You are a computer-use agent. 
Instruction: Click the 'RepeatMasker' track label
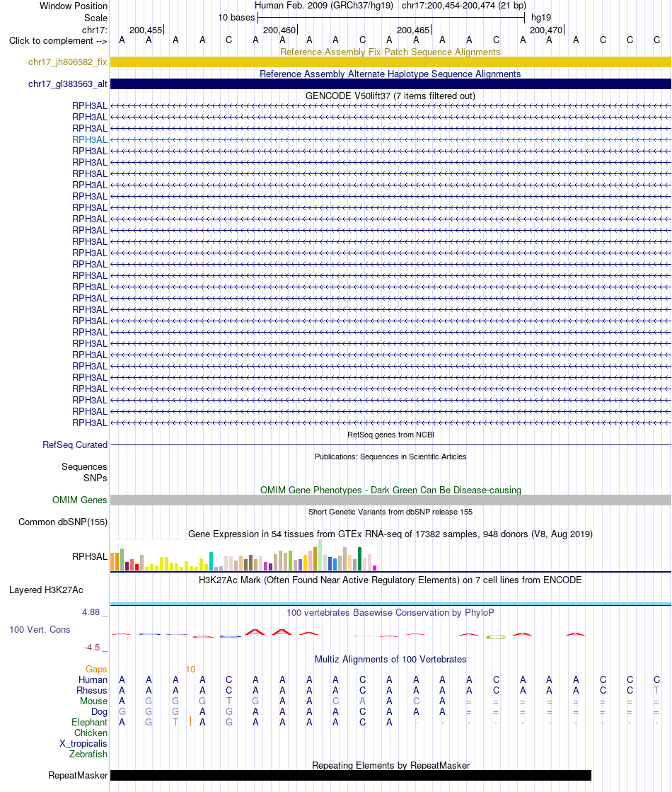[x=78, y=775]
